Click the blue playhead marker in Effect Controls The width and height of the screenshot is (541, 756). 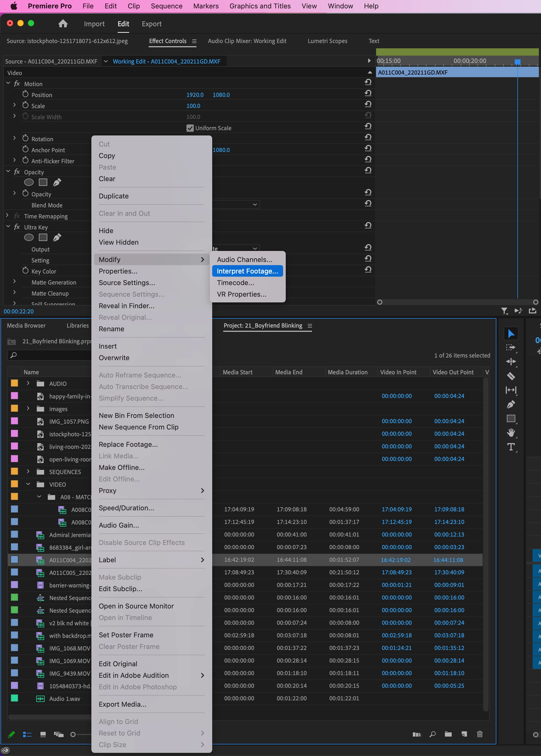click(x=517, y=62)
